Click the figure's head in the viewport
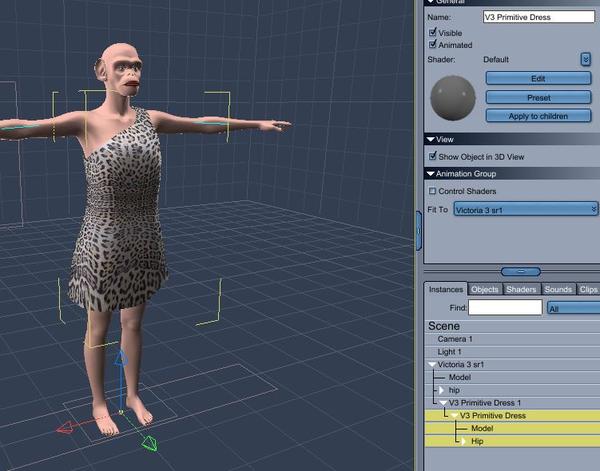The width and height of the screenshot is (600, 471). pos(119,69)
